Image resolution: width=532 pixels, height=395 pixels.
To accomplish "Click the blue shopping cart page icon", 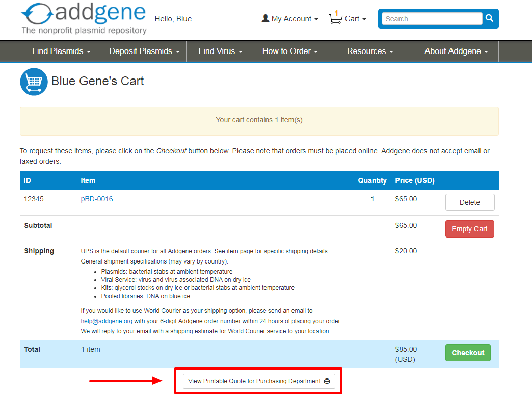I will click(x=34, y=82).
